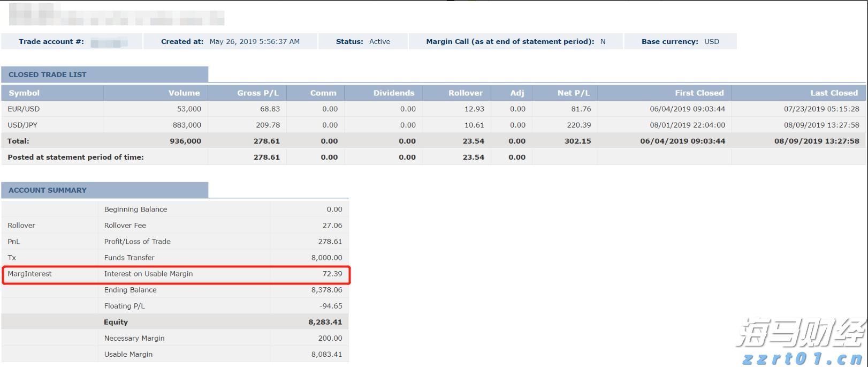
Task: Click the First Closed column header
Action: pos(699,93)
